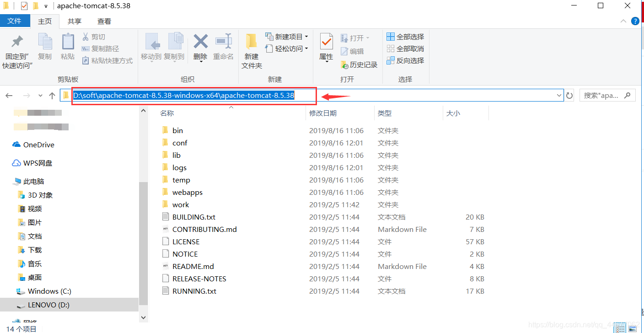Viewport: 644px width, 333px height.
Task: Switch to Home (主页) tab
Action: pyautogui.click(x=45, y=21)
